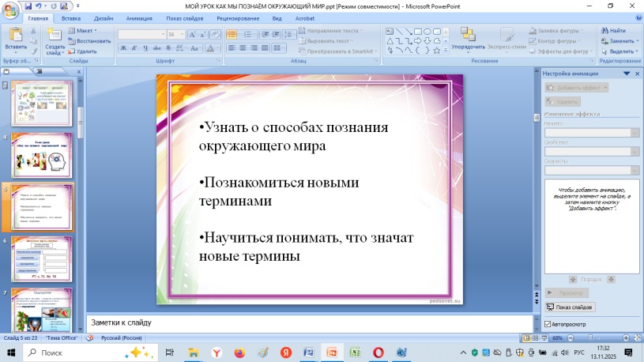This screenshot has width=644, height=362.
Task: Open the Анимация ribbon tab
Action: [139, 17]
